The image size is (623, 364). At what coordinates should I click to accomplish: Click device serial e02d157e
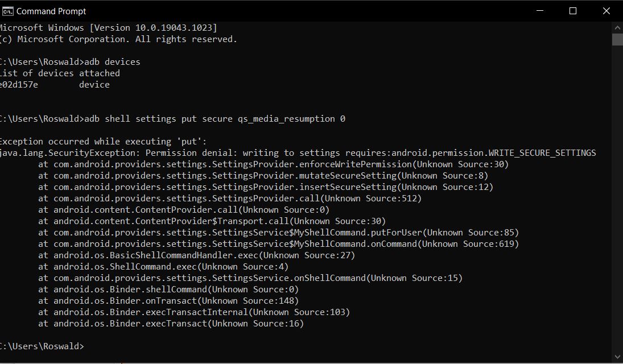(x=19, y=85)
